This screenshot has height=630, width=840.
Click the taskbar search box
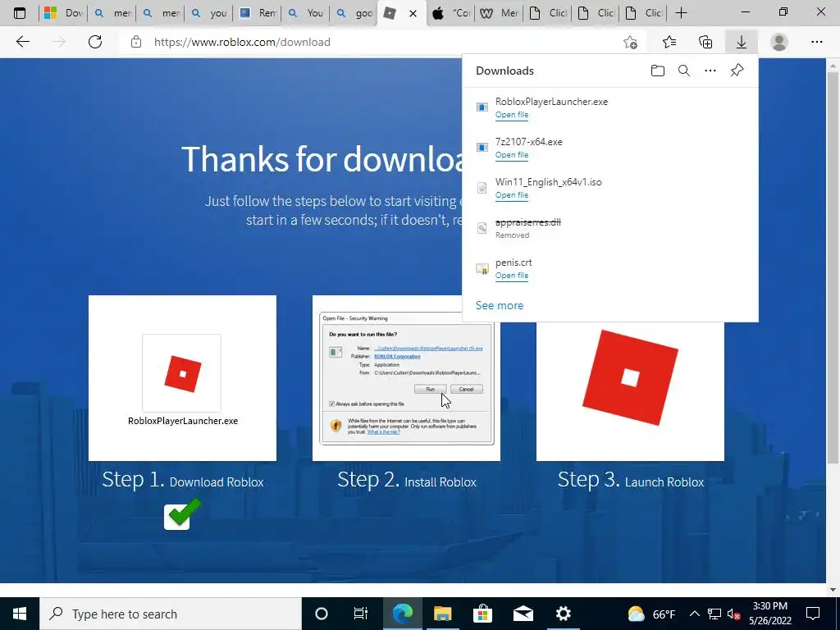click(171, 614)
